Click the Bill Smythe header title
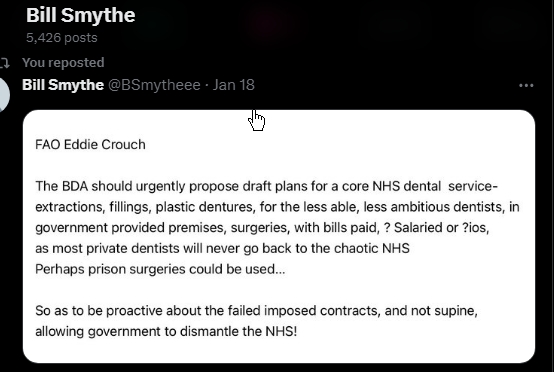The height and width of the screenshot is (372, 554). [81, 16]
